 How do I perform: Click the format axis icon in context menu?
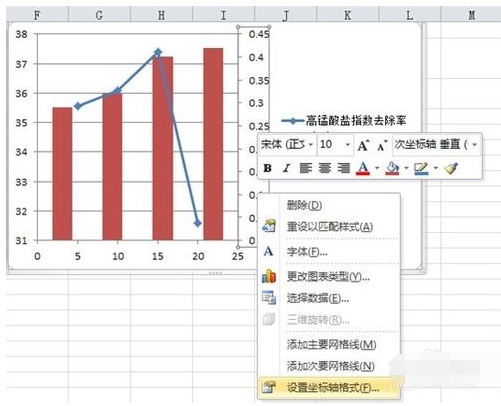click(x=269, y=387)
